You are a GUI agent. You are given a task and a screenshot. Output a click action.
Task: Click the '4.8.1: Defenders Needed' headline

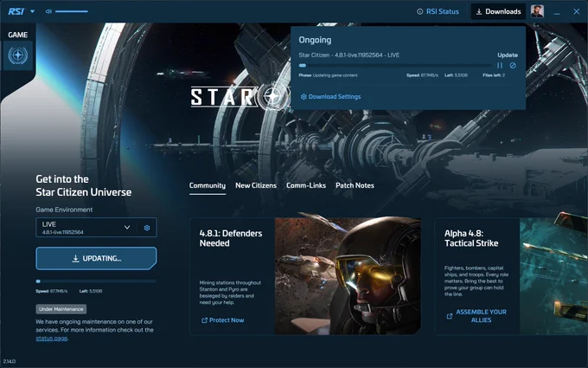point(231,238)
